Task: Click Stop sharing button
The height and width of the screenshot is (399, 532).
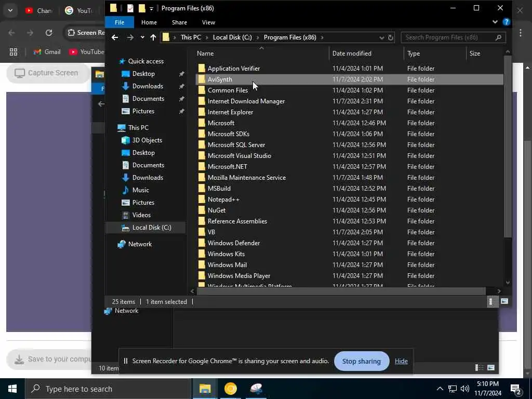Action: click(x=362, y=362)
